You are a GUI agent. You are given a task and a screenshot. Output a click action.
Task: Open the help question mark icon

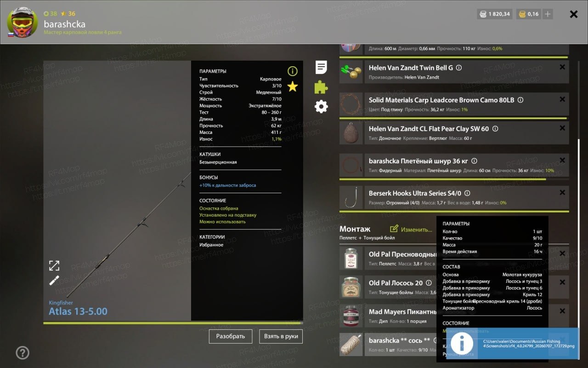23,353
